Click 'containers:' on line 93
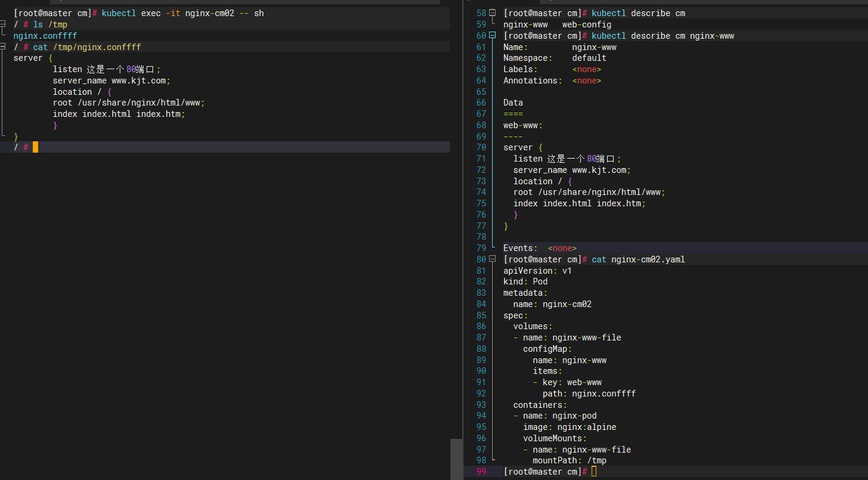Screen dimensions: 868x480 click(540, 405)
